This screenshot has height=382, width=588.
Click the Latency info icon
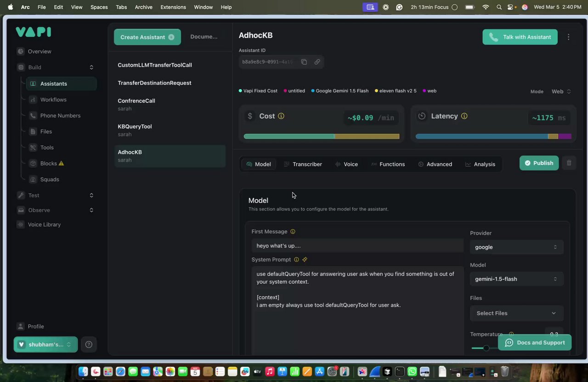464,116
